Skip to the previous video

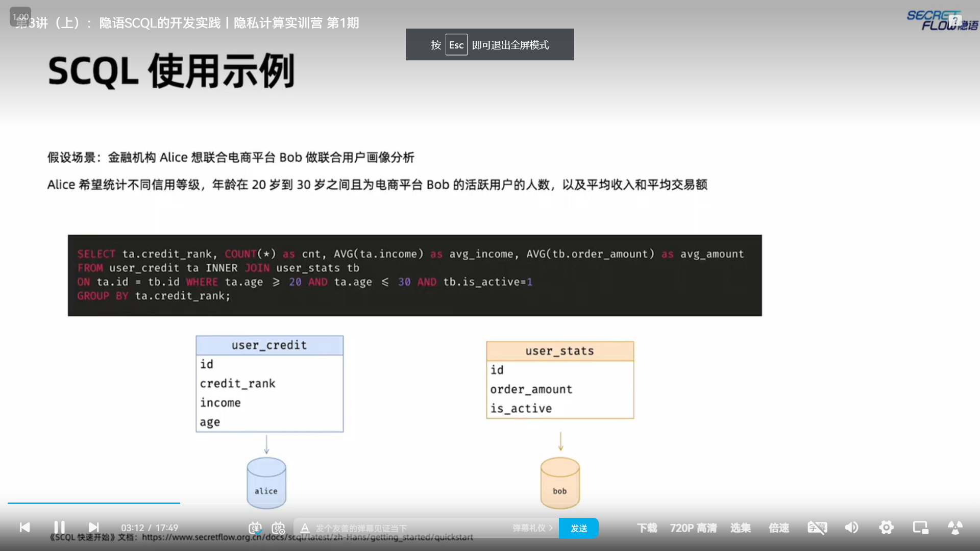click(24, 528)
